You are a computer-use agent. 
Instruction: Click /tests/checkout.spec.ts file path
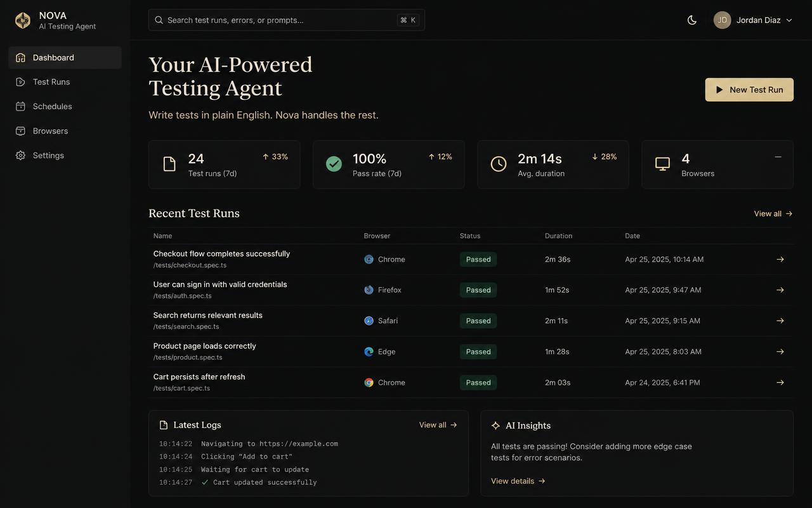point(190,265)
